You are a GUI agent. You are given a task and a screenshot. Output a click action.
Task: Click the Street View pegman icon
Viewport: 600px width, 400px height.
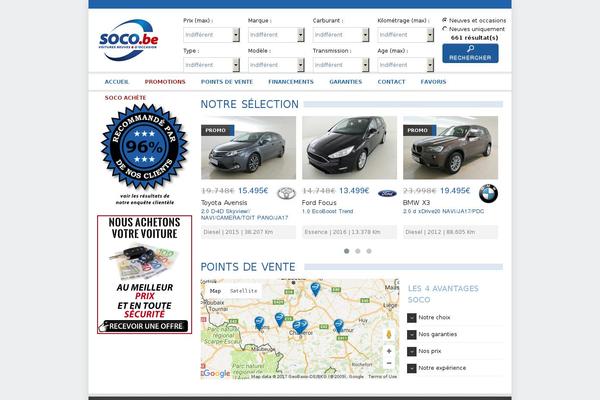pyautogui.click(x=389, y=335)
